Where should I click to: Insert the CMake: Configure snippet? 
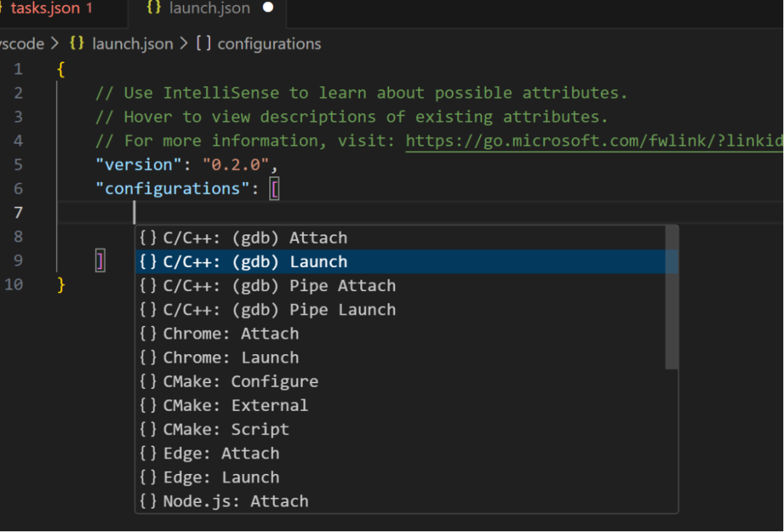pyautogui.click(x=401, y=382)
